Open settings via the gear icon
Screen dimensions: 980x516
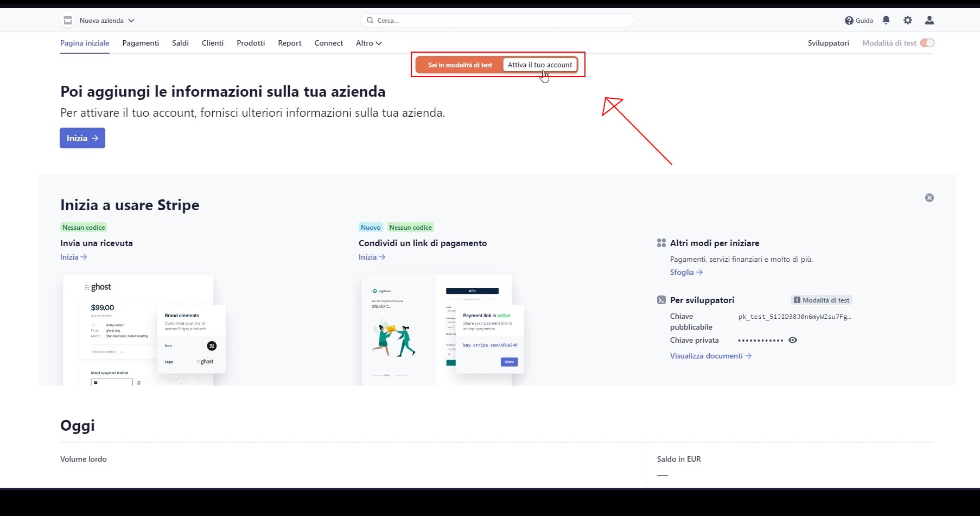[x=908, y=20]
